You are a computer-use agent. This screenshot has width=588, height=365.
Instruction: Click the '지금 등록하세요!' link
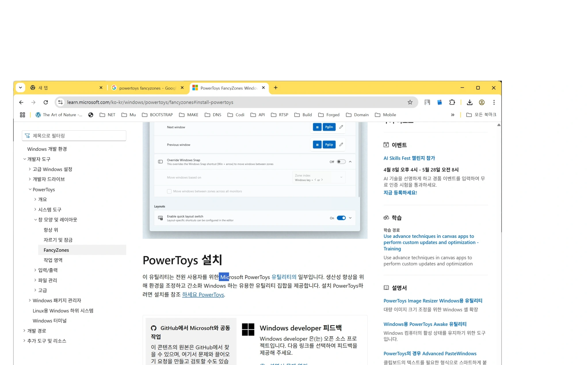pyautogui.click(x=400, y=193)
